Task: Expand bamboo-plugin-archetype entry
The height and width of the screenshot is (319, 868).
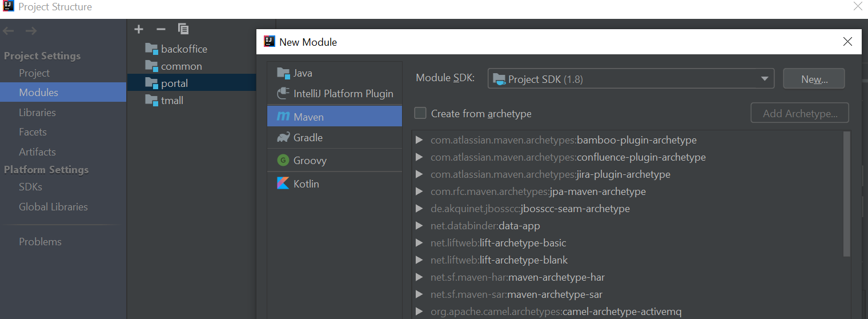Action: pos(419,140)
